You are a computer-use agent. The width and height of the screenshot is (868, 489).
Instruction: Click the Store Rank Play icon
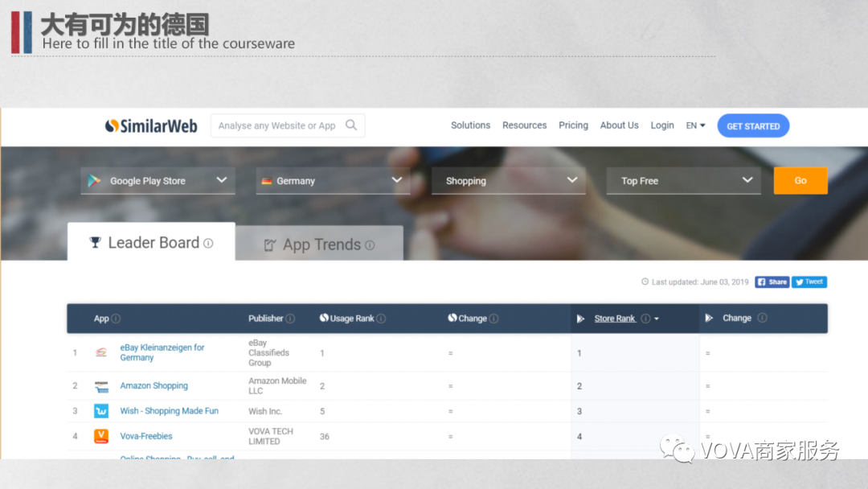(x=581, y=318)
